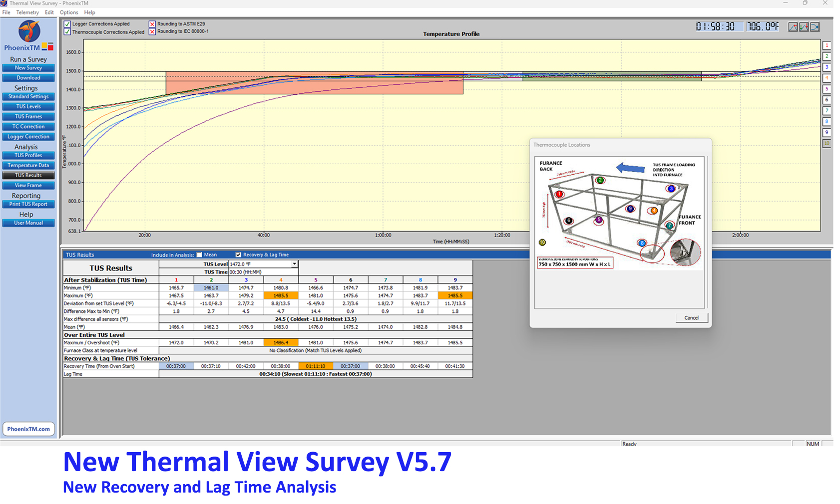The height and width of the screenshot is (504, 840).
Task: Disable Logger Corrections Applied
Action: (x=67, y=23)
